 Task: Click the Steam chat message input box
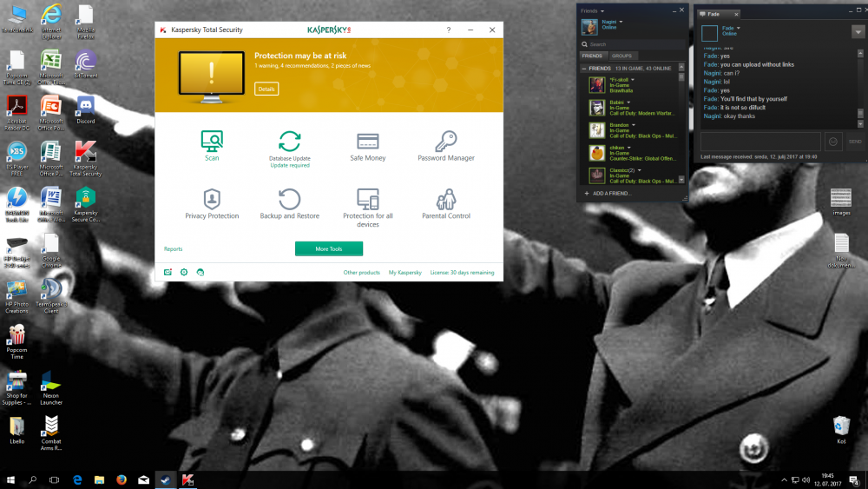(x=759, y=142)
